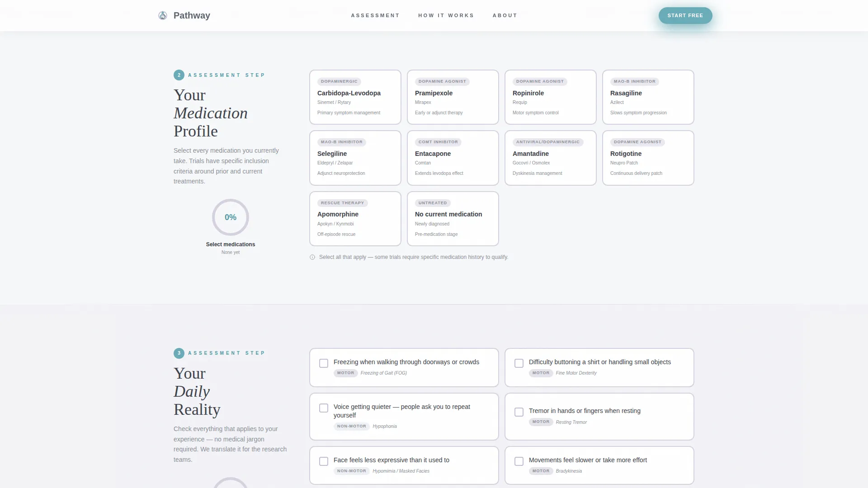This screenshot has height=488, width=868.
Task: Check 'Voice getting quieter' box
Action: (324, 408)
